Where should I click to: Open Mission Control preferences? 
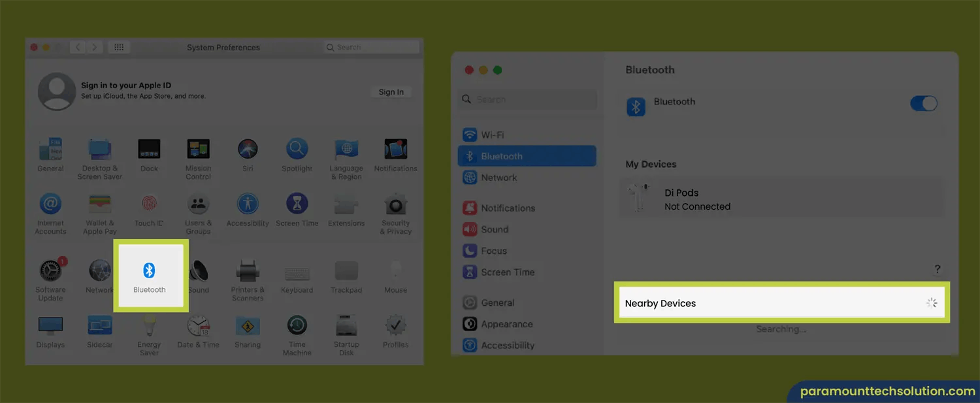tap(198, 158)
